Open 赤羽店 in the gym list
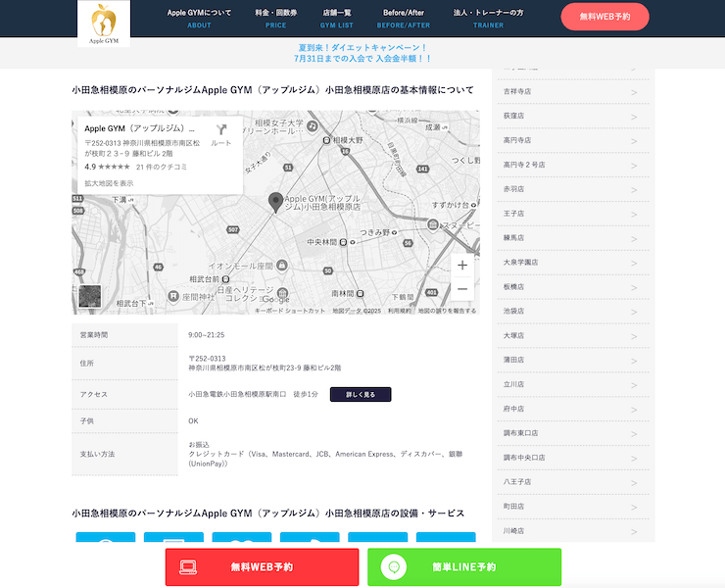 tap(573, 189)
